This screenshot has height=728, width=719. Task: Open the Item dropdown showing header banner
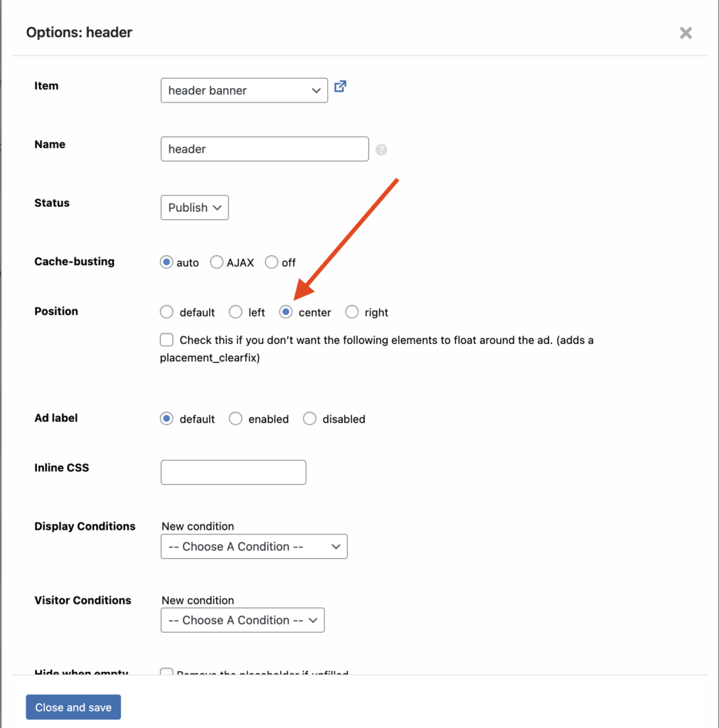tap(244, 90)
